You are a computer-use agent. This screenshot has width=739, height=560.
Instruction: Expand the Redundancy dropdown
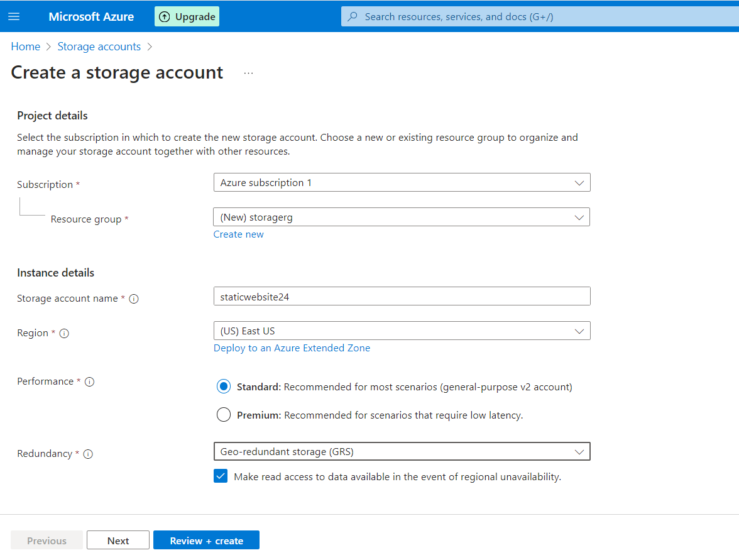point(402,452)
